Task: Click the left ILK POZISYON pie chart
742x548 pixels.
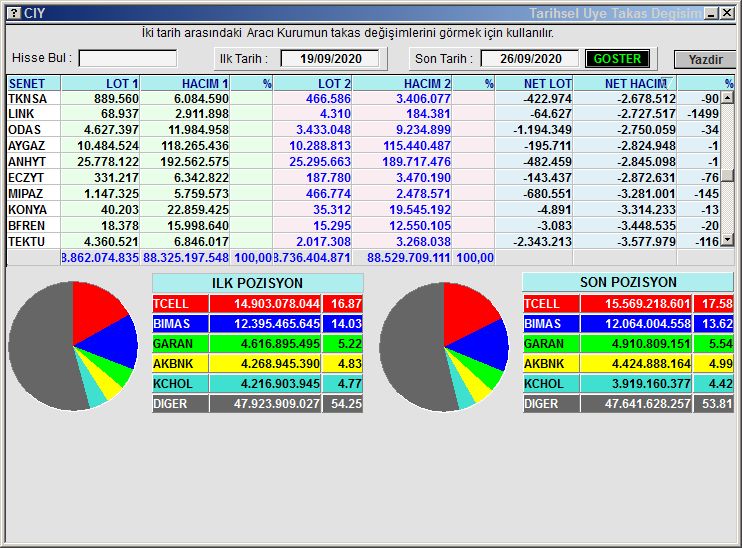Action: click(73, 345)
